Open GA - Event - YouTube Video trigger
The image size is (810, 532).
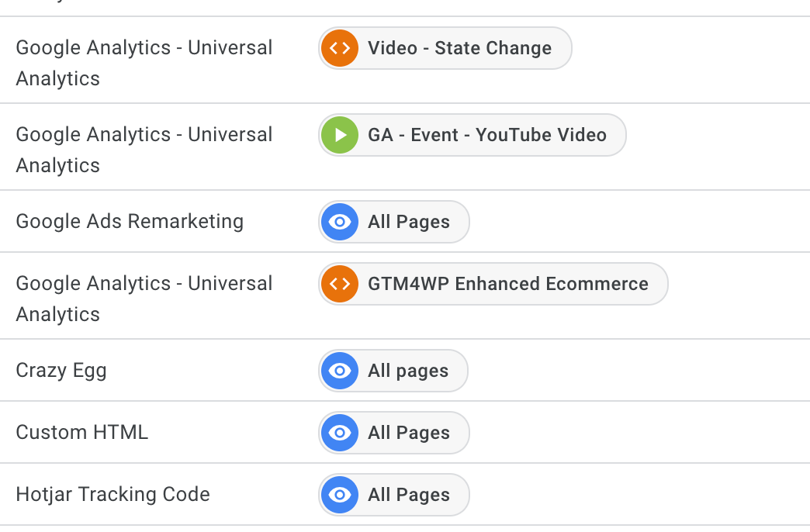tap(472, 135)
